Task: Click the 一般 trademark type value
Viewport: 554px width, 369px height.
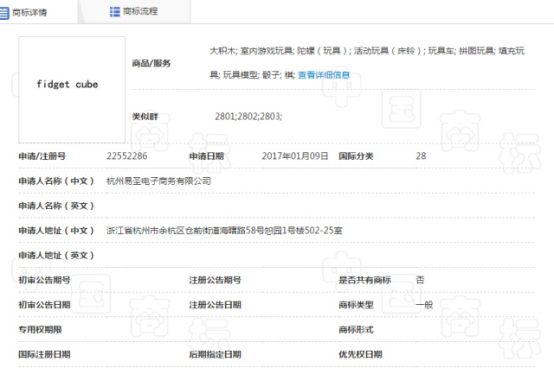Action: pos(424,305)
